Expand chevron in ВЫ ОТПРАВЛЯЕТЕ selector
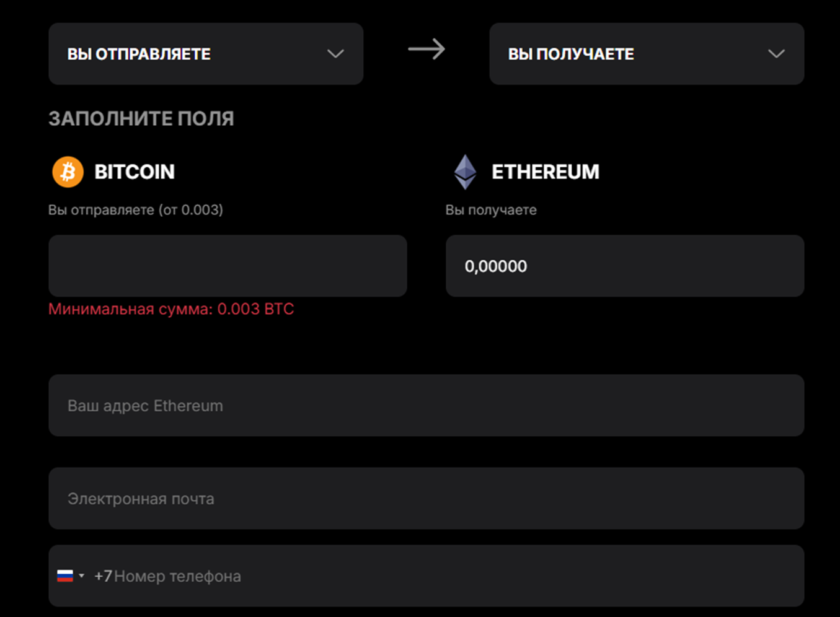 click(x=335, y=54)
